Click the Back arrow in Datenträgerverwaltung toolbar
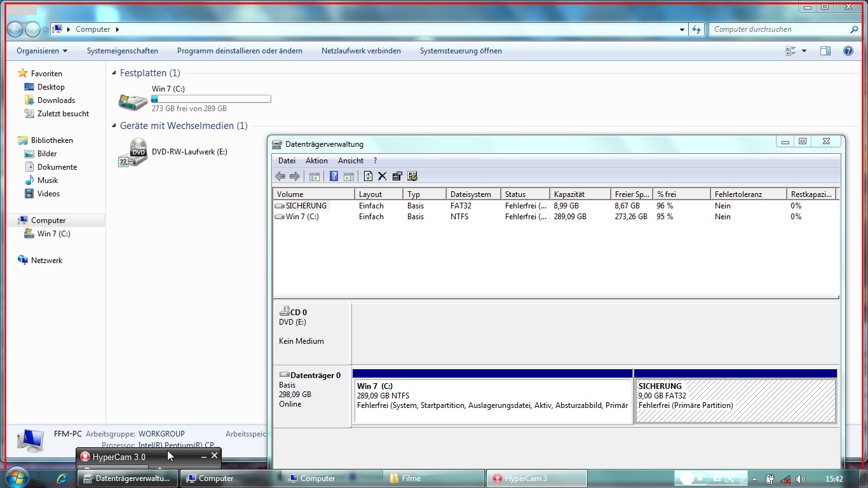The height and width of the screenshot is (488, 868). (x=280, y=176)
